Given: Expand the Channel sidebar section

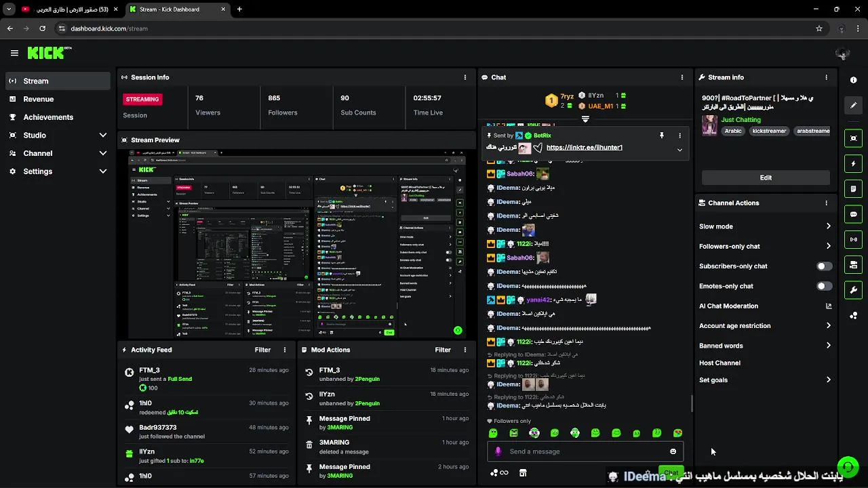Looking at the screenshot, I should coord(103,153).
